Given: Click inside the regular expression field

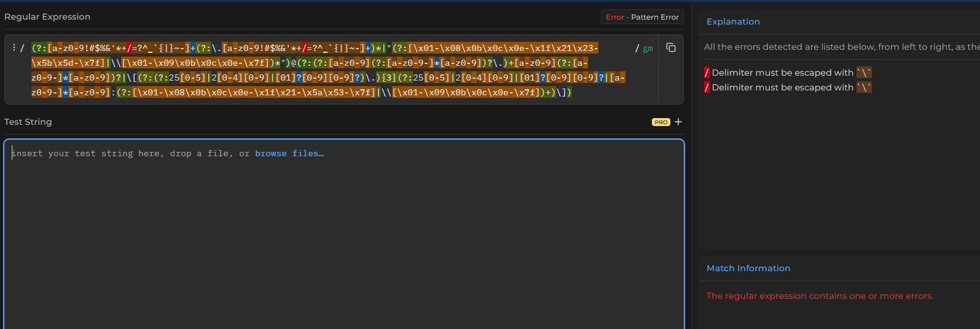Looking at the screenshot, I should 329,70.
